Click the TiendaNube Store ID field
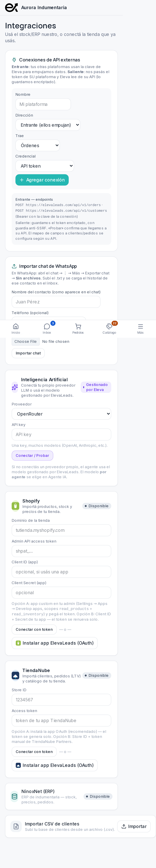Image resolution: width=156 pixels, height=868 pixels. point(61,700)
